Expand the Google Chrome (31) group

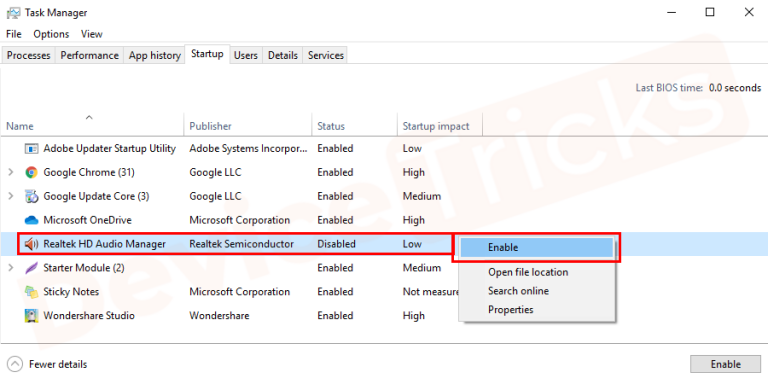[11, 172]
